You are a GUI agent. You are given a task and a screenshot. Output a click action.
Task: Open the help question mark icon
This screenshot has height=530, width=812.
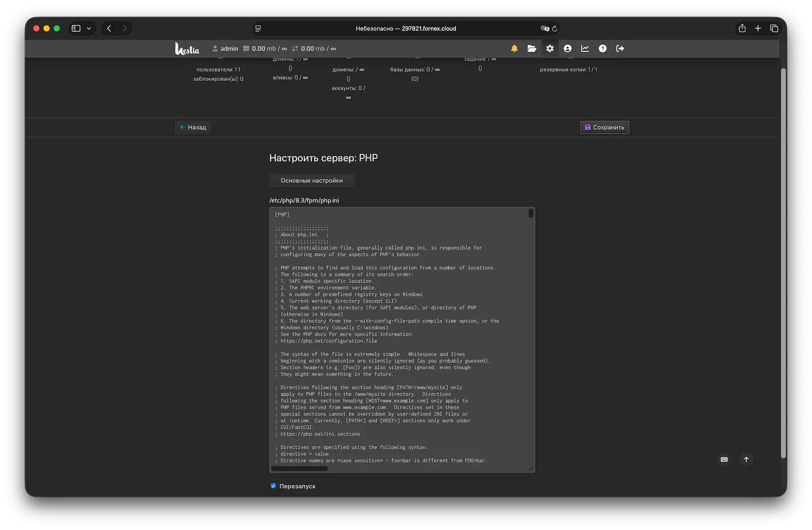pos(603,49)
